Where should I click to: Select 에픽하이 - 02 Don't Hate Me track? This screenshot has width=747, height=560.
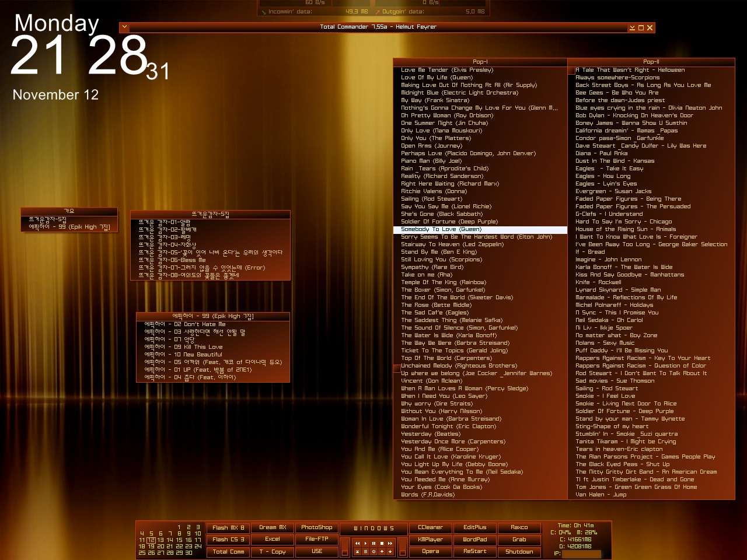click(x=213, y=324)
